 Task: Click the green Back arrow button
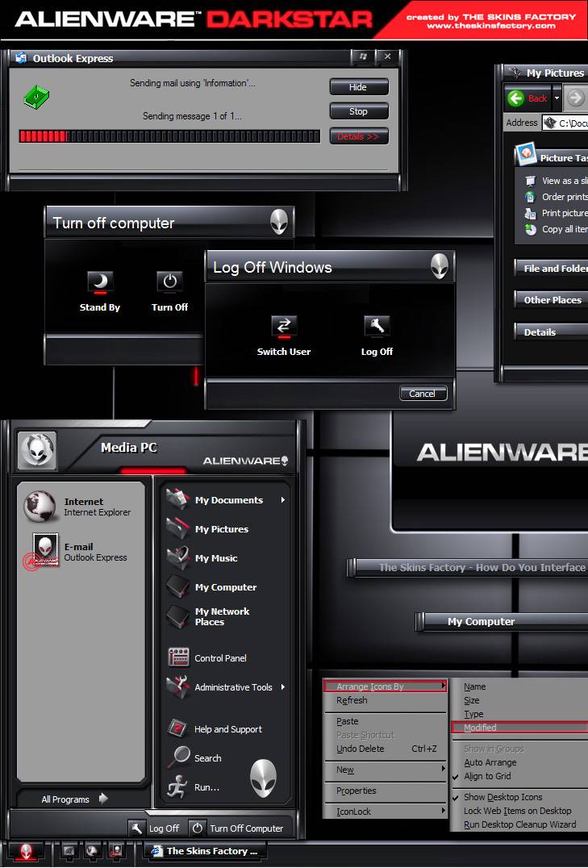coord(516,98)
